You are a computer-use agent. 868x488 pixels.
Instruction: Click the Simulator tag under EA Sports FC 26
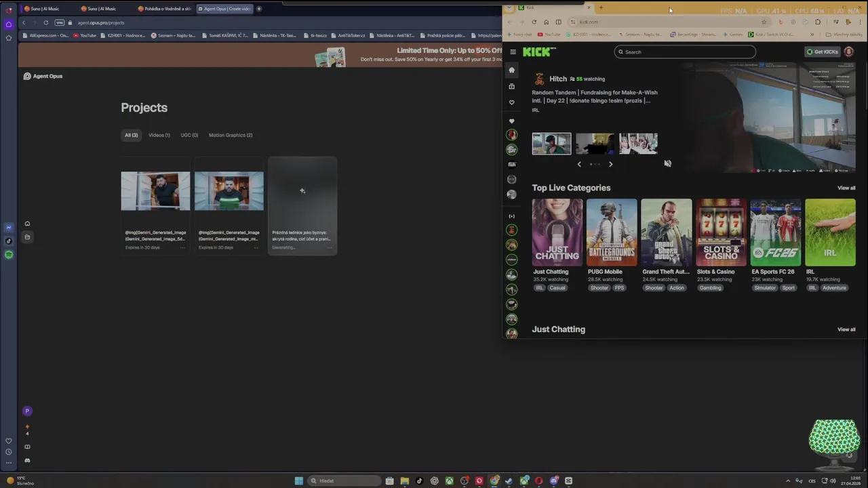(764, 288)
